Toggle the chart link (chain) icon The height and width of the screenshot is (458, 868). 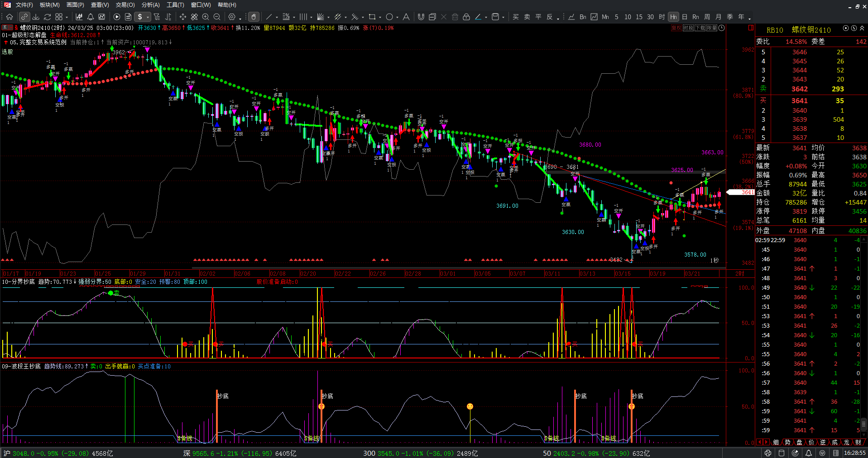click(24, 17)
